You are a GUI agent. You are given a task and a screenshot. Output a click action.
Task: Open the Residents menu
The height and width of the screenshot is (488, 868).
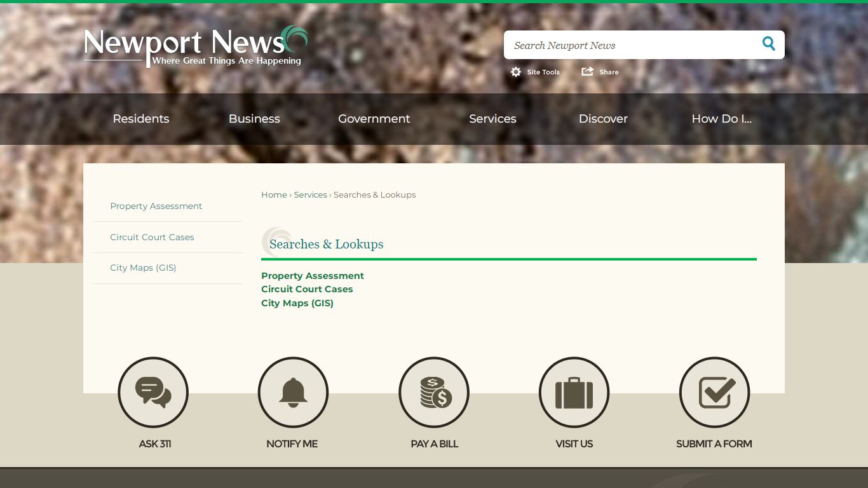pos(141,119)
